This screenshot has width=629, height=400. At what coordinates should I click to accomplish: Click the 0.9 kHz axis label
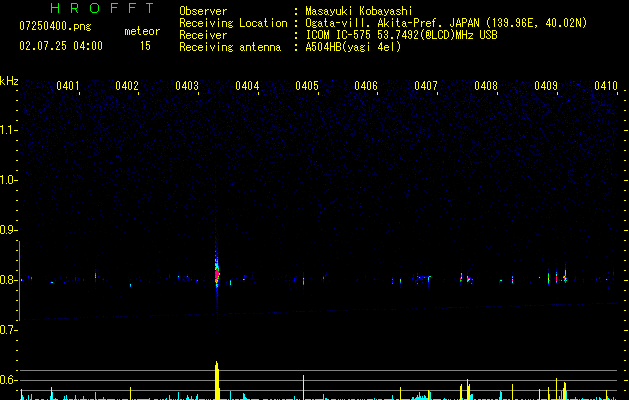(8, 230)
